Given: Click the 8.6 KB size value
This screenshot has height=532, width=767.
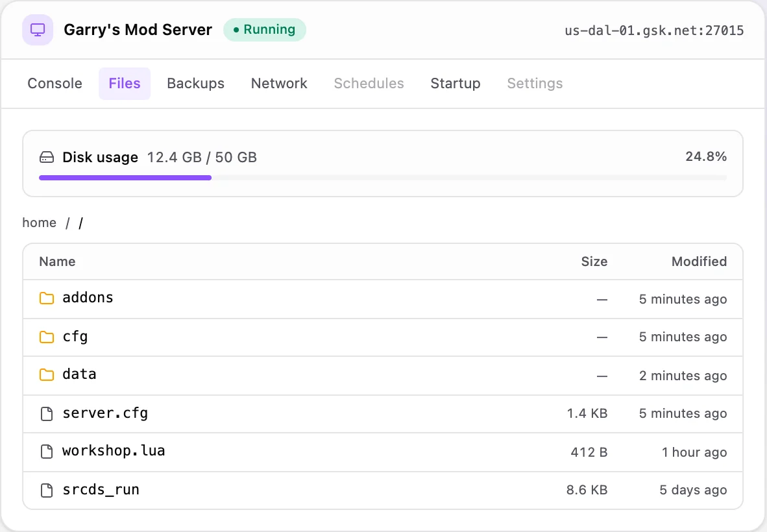Looking at the screenshot, I should coord(587,490).
